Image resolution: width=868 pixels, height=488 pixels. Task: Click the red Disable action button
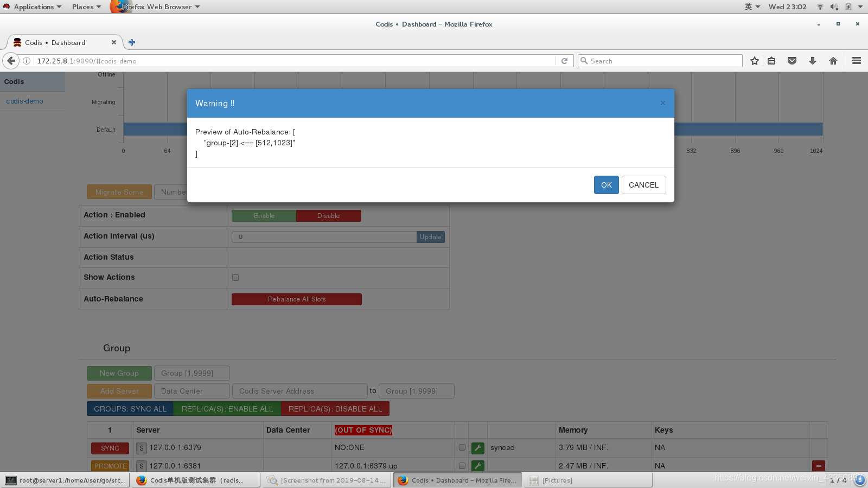click(x=329, y=216)
